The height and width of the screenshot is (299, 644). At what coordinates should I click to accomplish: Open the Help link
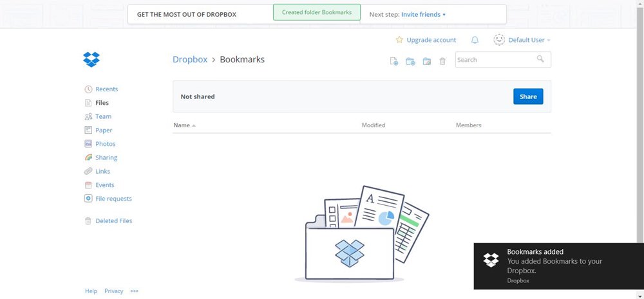tap(91, 291)
